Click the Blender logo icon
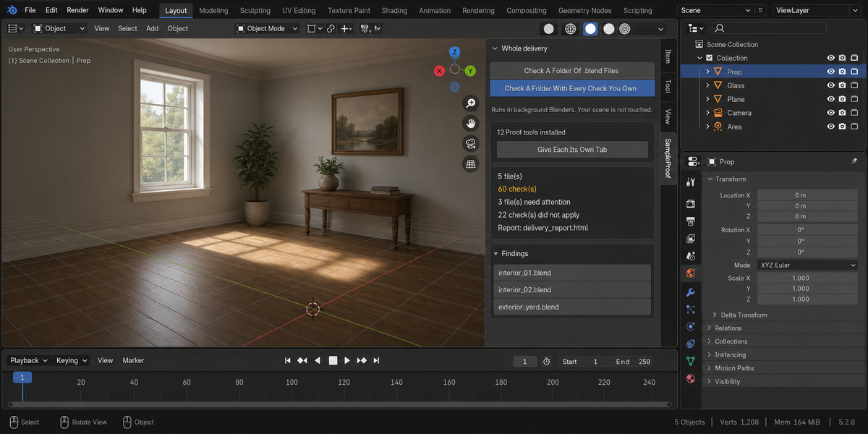 [12, 10]
